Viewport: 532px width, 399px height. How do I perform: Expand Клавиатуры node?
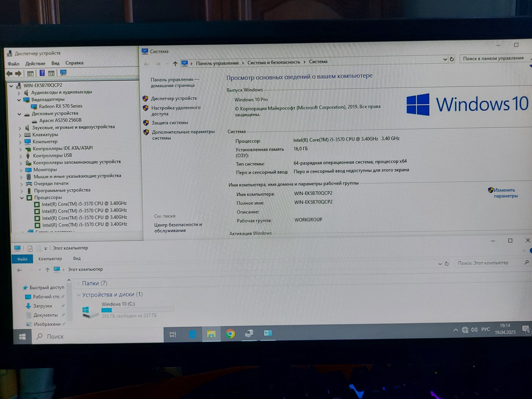pyautogui.click(x=20, y=135)
